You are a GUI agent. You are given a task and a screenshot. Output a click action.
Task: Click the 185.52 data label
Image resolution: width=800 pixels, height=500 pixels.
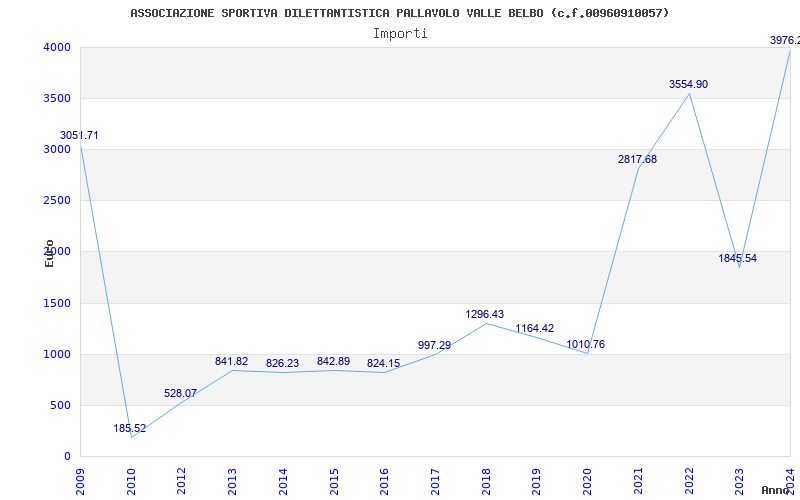coord(130,428)
